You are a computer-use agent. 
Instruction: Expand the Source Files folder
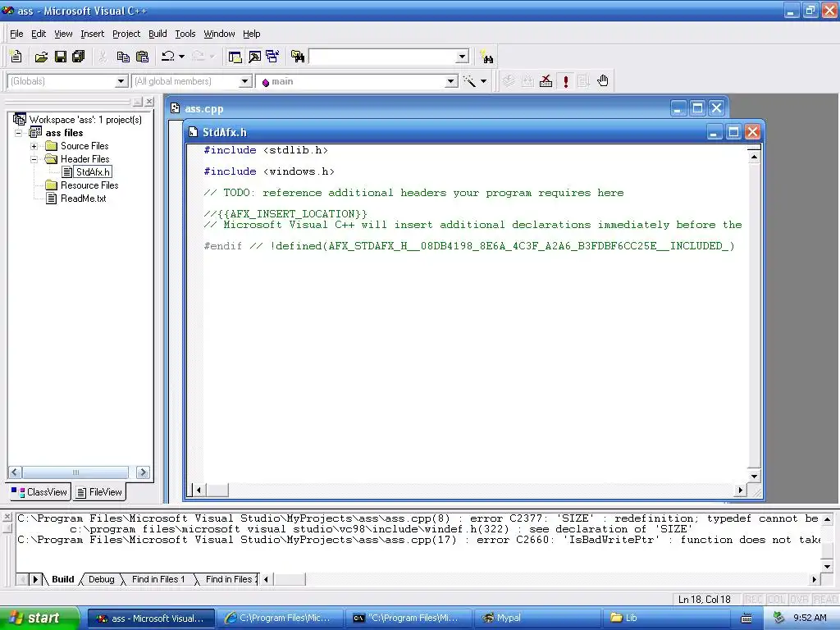tap(34, 146)
